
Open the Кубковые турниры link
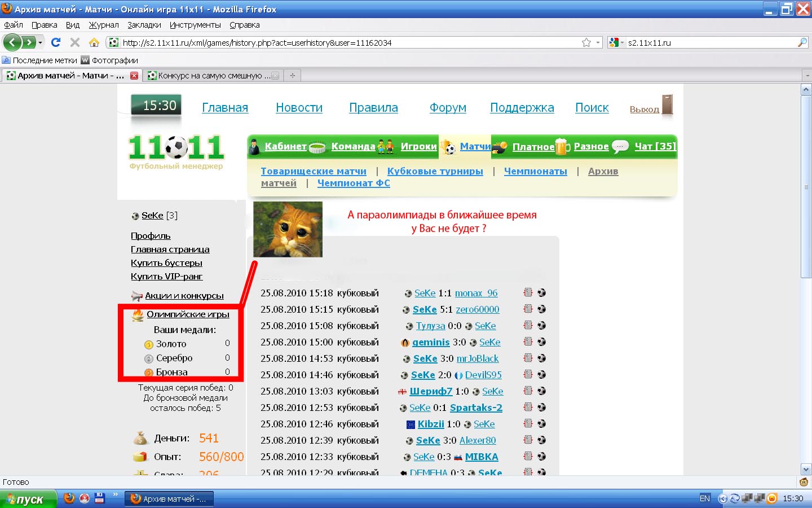(435, 171)
